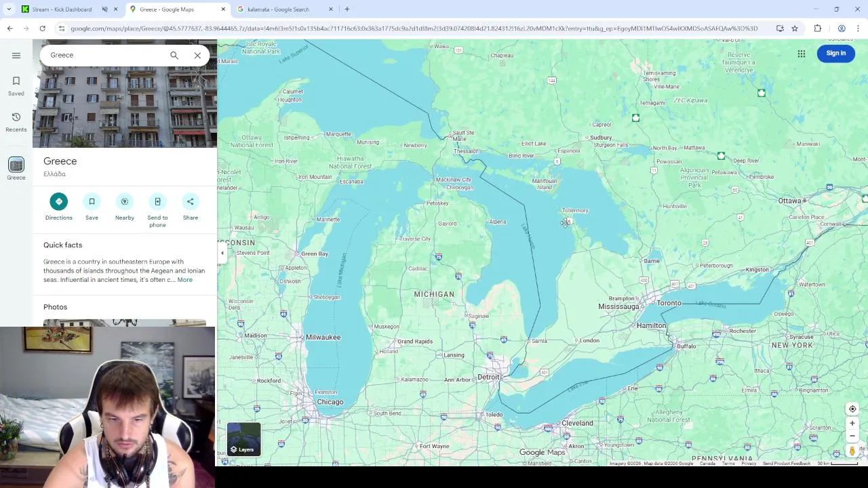This screenshot has height=488, width=868.
Task: Show your location on map
Action: (x=852, y=409)
